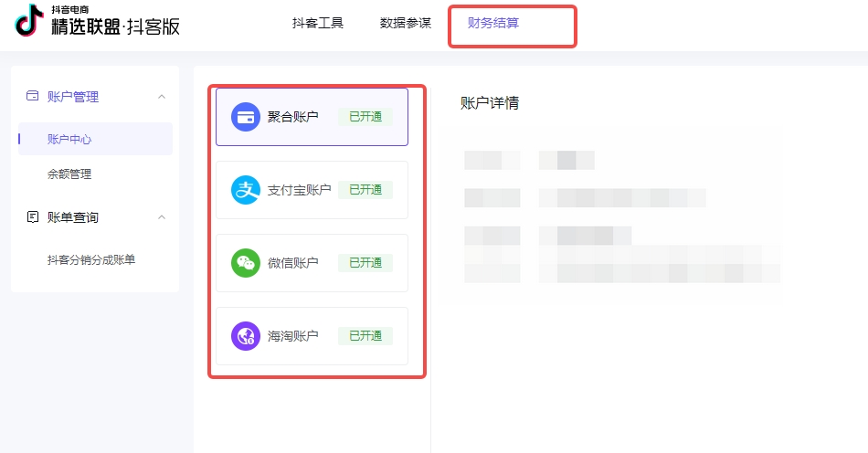
Task: Select the 聚合账户 account label
Action: [x=293, y=117]
